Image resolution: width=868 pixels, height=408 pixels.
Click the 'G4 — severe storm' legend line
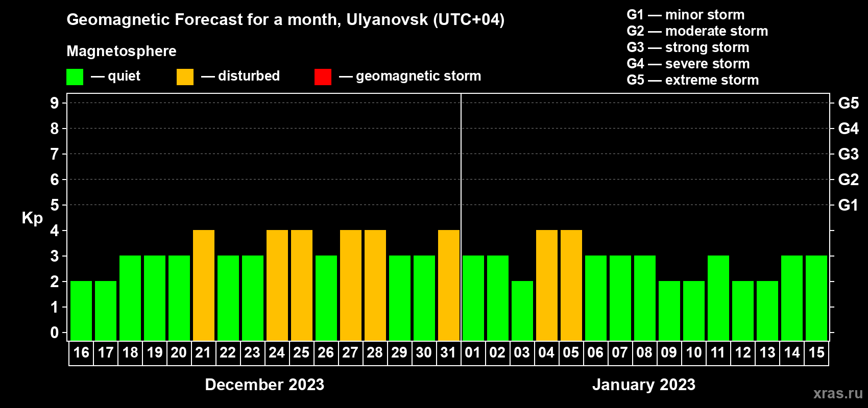pyautogui.click(x=688, y=64)
